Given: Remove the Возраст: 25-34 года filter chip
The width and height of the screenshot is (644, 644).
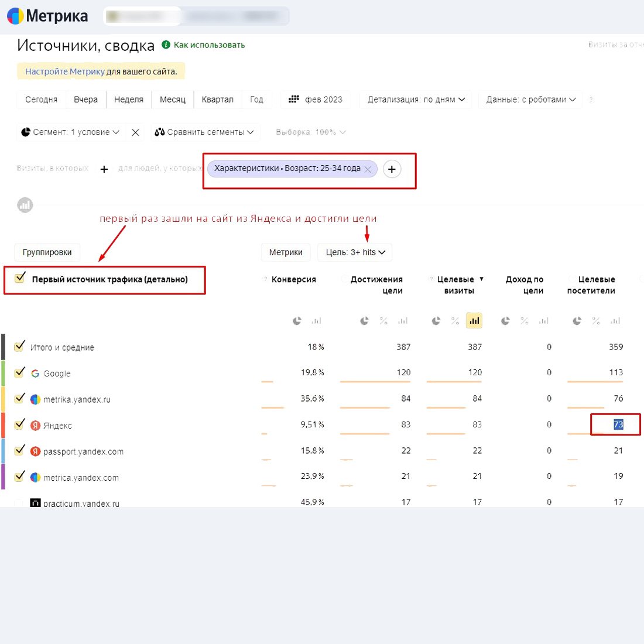Looking at the screenshot, I should click(368, 169).
